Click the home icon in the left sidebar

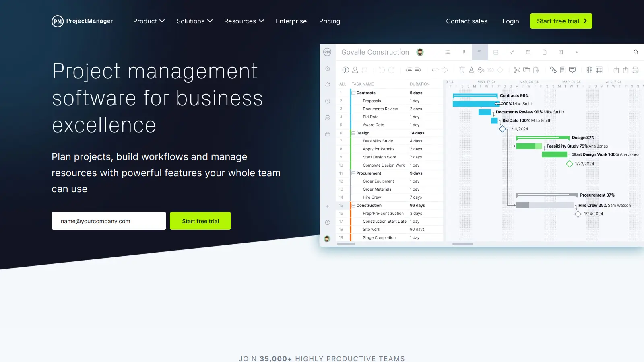pyautogui.click(x=327, y=69)
